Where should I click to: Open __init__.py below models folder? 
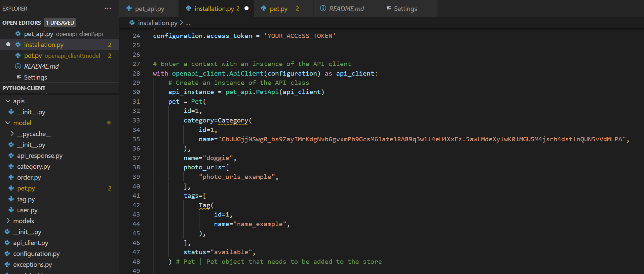click(x=59, y=232)
